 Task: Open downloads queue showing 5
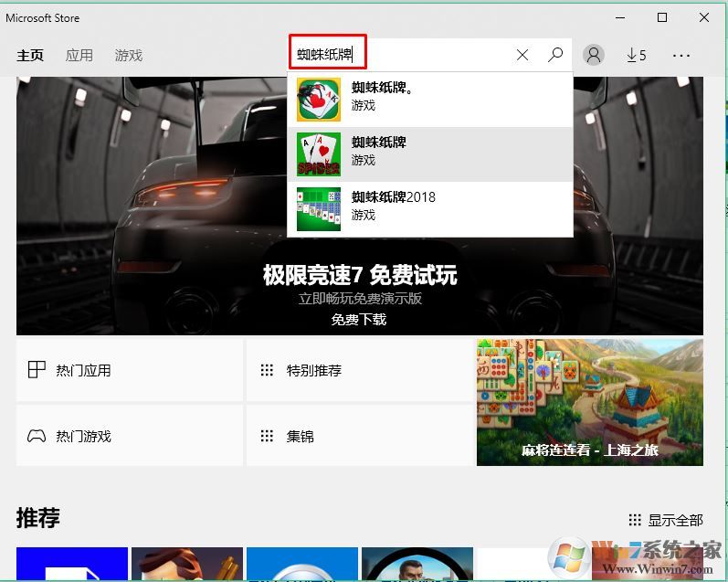[x=636, y=55]
